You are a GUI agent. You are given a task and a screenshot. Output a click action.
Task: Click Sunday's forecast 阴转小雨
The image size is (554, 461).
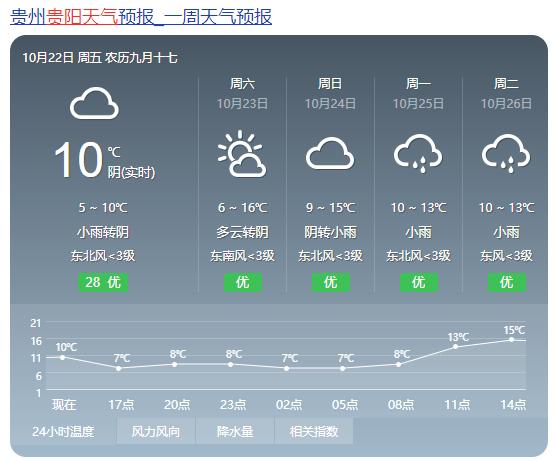coord(330,232)
